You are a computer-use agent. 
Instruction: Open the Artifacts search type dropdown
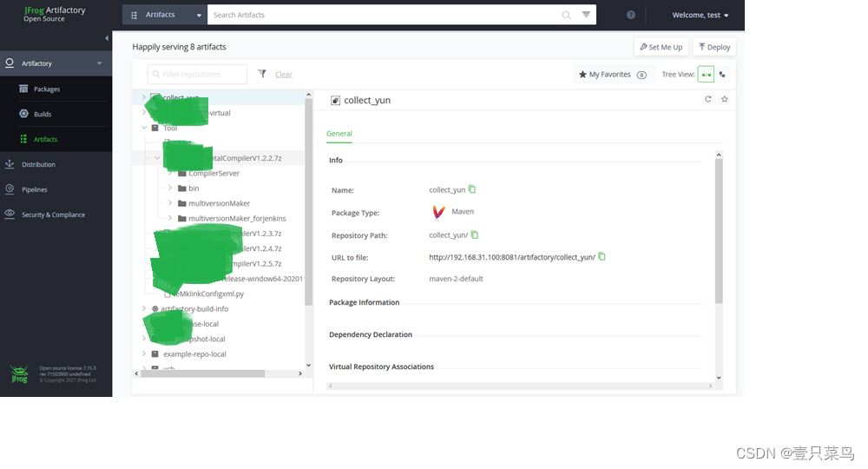164,15
